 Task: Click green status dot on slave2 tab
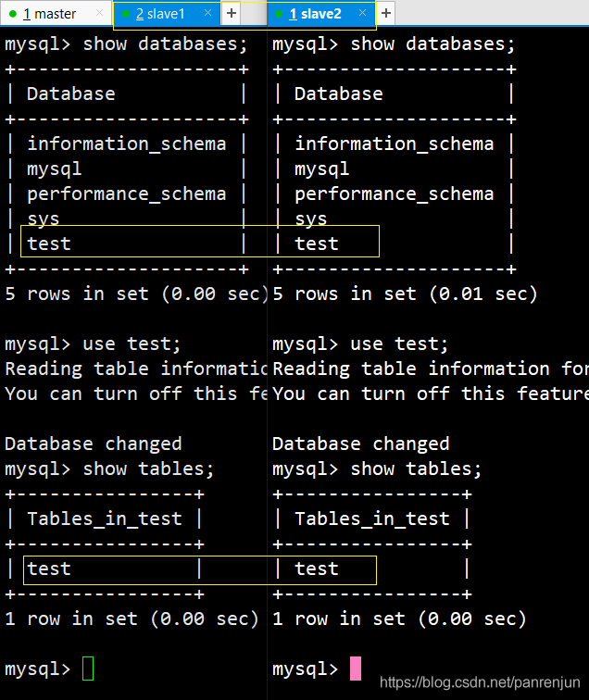[279, 14]
